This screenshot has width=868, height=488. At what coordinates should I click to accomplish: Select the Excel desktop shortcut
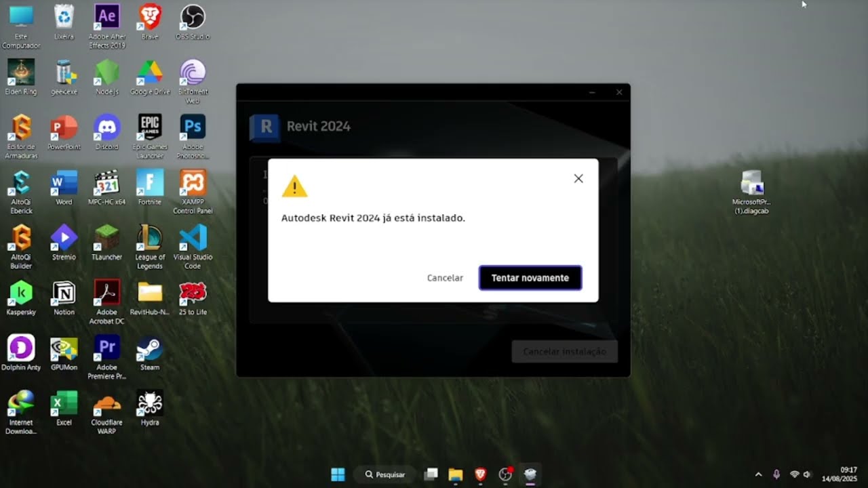pos(64,409)
